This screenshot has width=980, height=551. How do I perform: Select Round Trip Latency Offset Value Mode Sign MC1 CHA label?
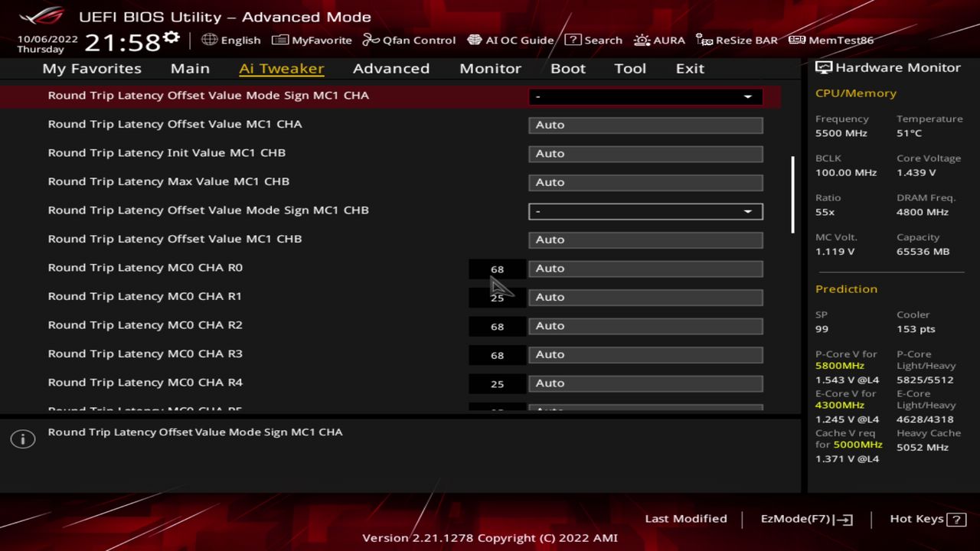pyautogui.click(x=208, y=95)
